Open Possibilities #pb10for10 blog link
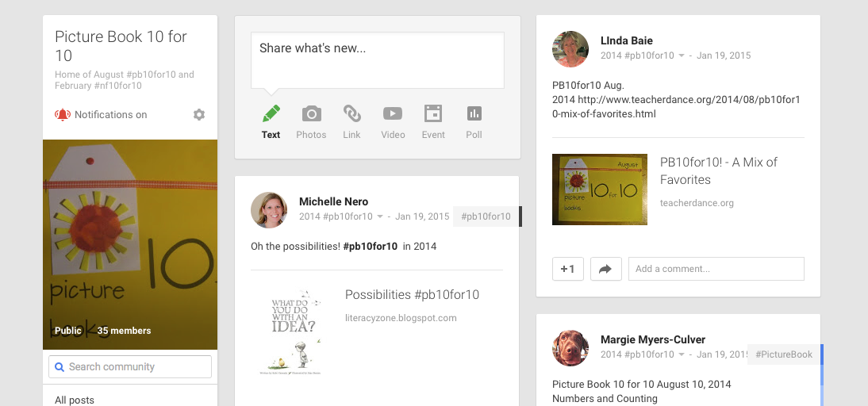Viewport: 868px width, 406px height. [412, 295]
